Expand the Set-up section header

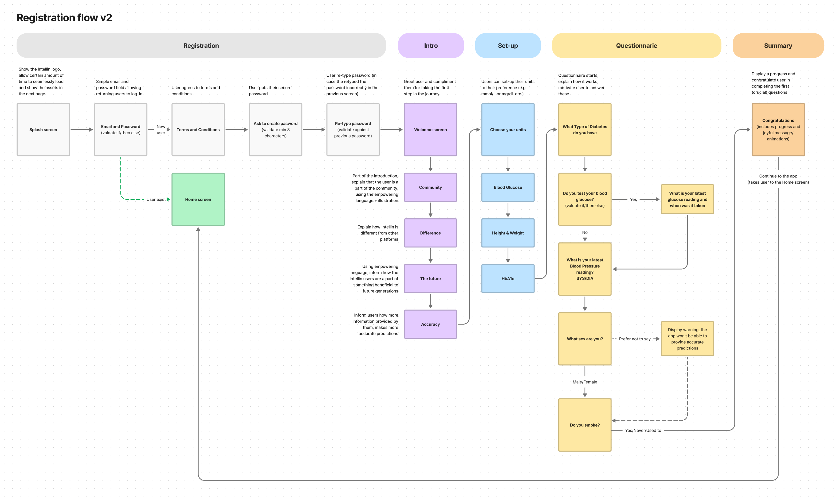[508, 45]
